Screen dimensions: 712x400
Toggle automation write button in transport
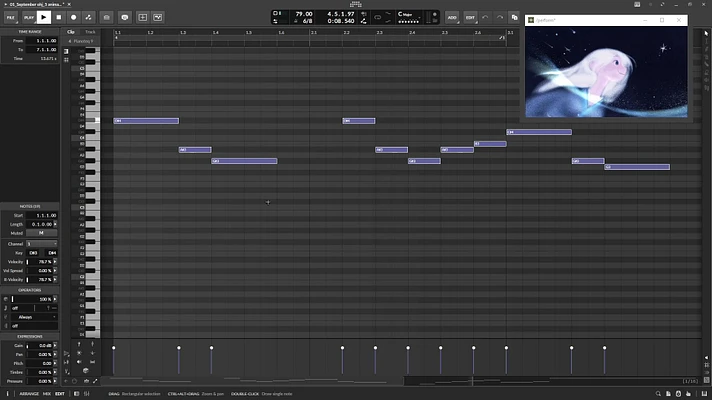pyautogui.click(x=89, y=17)
